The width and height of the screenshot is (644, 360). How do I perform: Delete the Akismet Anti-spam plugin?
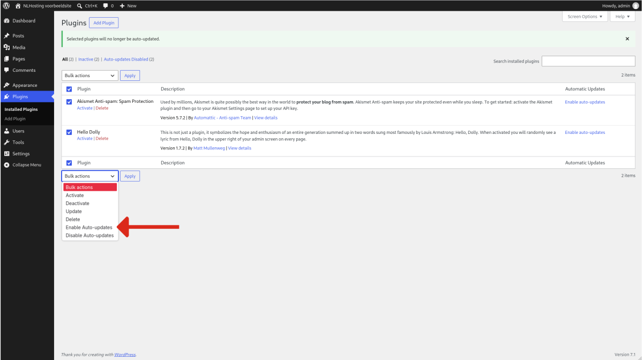(102, 108)
